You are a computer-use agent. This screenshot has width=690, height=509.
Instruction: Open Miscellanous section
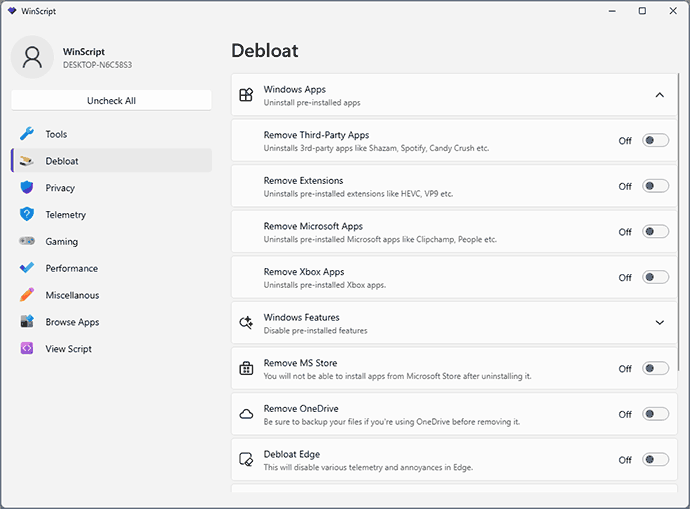(111, 295)
